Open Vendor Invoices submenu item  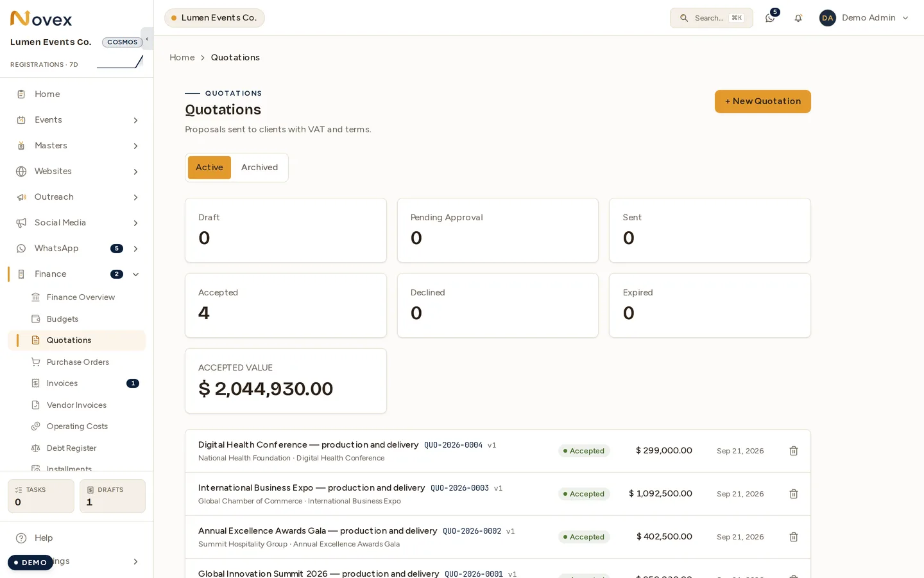click(76, 405)
